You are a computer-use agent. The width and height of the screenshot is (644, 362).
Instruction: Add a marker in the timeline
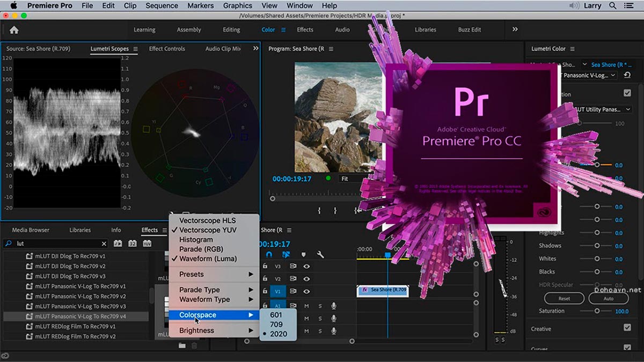pos(303,255)
